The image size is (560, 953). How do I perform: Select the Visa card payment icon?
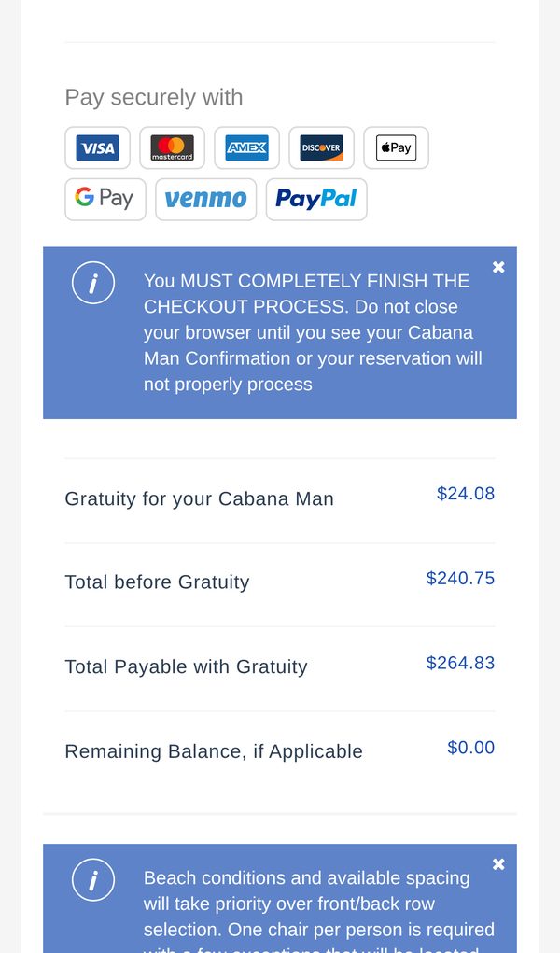coord(97,147)
